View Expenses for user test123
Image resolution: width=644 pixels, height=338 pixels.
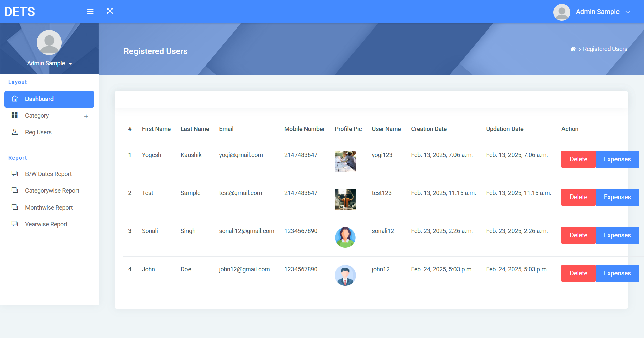tap(617, 197)
